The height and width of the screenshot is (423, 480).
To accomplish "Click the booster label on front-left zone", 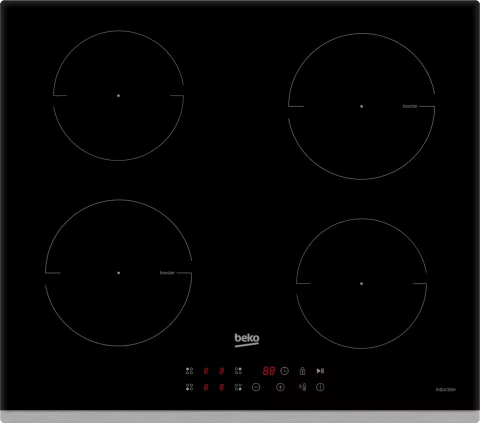I will [x=167, y=273].
